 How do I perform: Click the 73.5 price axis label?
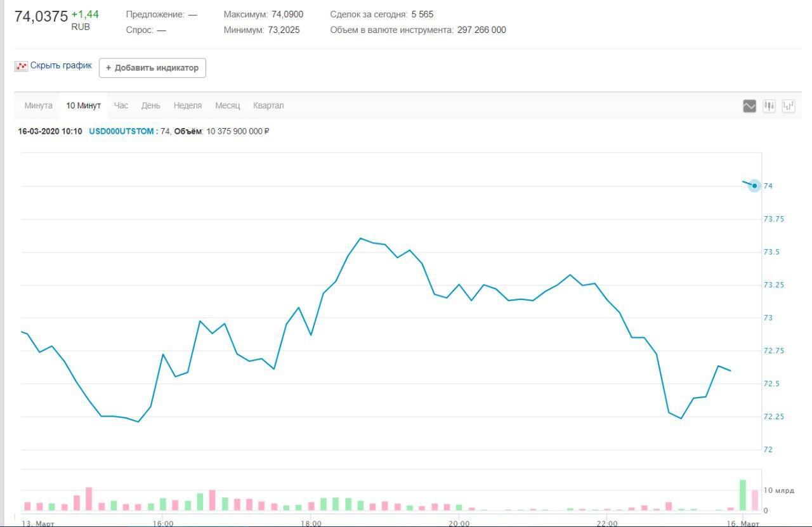pyautogui.click(x=771, y=252)
